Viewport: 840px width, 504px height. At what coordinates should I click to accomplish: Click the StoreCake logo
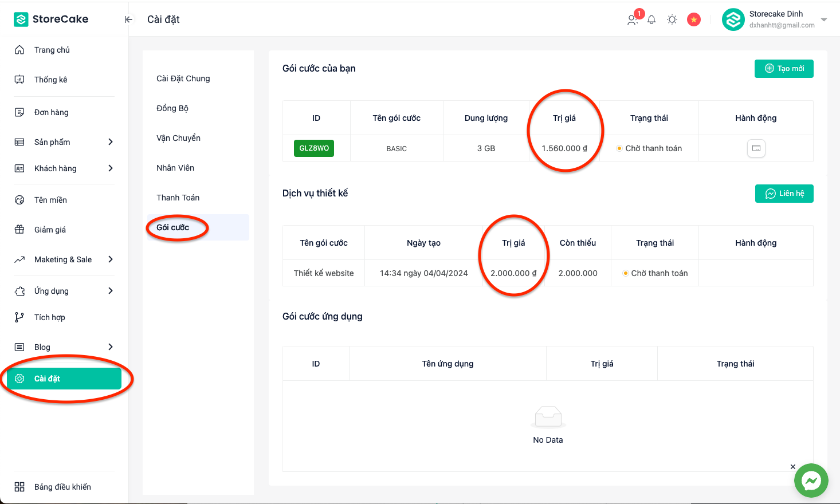[x=52, y=19]
